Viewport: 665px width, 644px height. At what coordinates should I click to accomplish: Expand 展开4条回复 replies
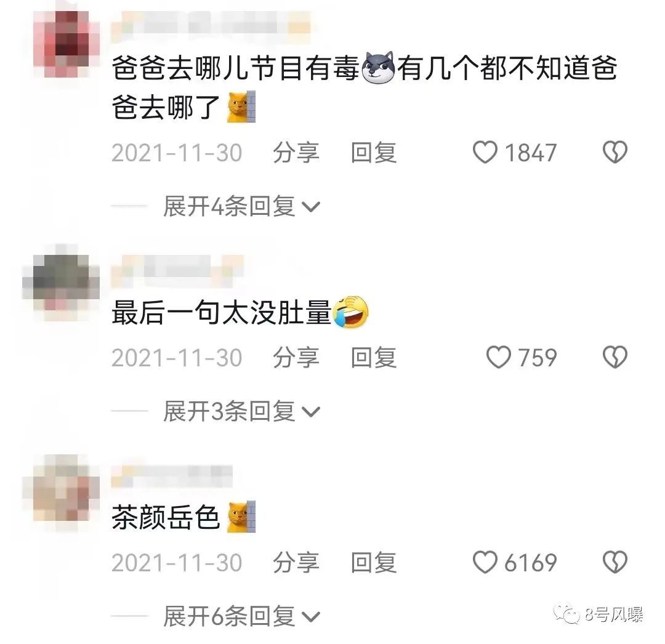(241, 206)
